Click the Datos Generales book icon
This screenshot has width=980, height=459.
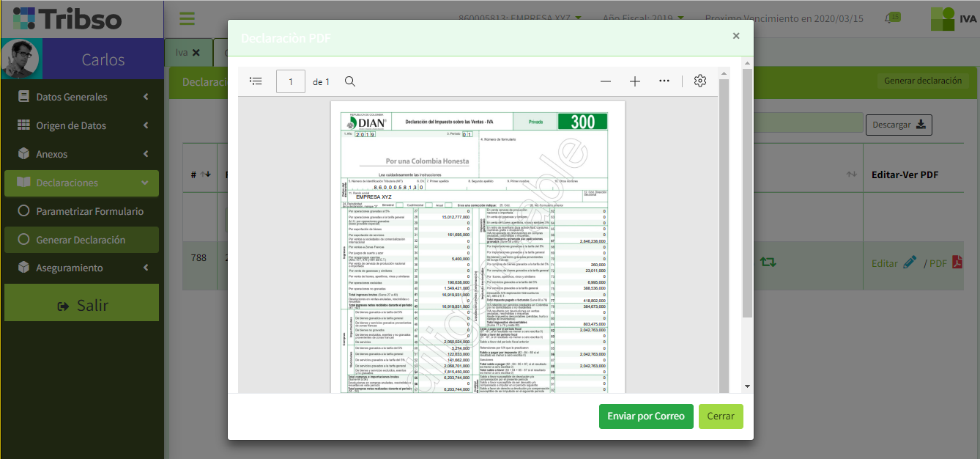tap(23, 97)
